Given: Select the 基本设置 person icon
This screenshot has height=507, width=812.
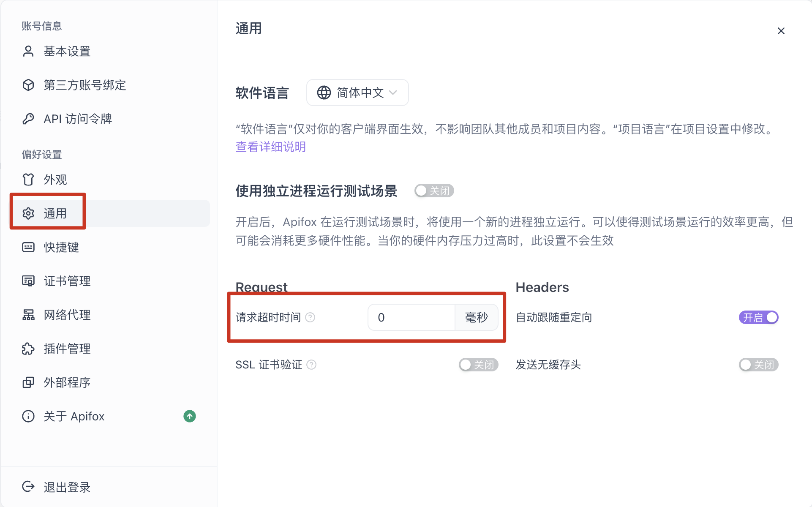Looking at the screenshot, I should pos(28,51).
